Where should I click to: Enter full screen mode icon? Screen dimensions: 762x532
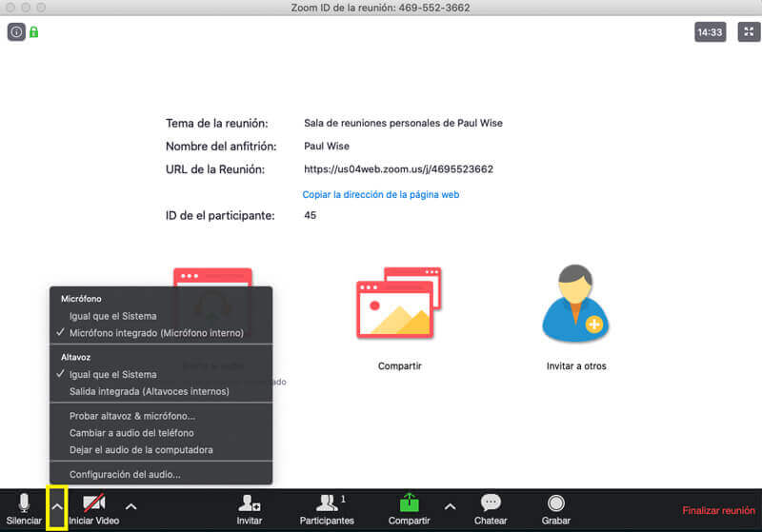point(749,32)
